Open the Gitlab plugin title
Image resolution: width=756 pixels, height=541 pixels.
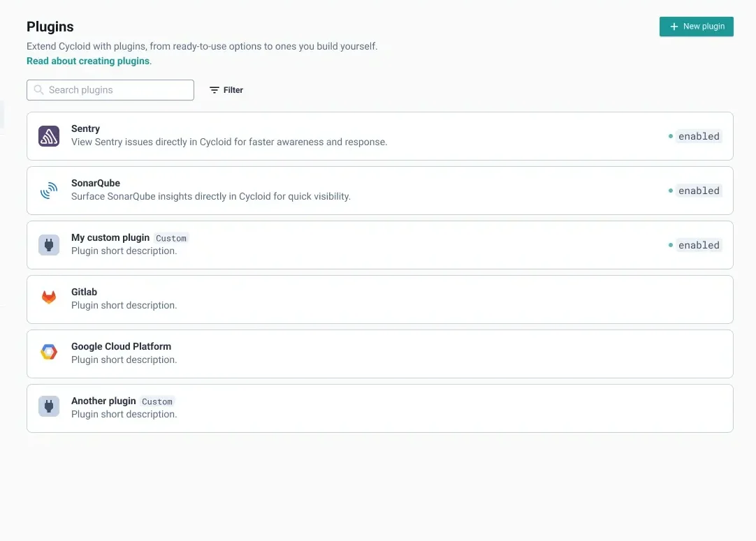click(x=84, y=292)
